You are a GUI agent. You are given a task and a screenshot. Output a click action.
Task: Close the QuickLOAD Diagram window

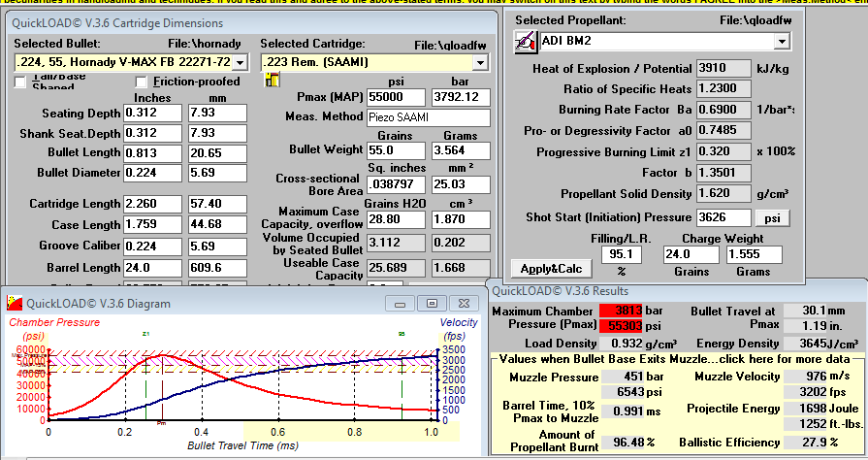(464, 303)
